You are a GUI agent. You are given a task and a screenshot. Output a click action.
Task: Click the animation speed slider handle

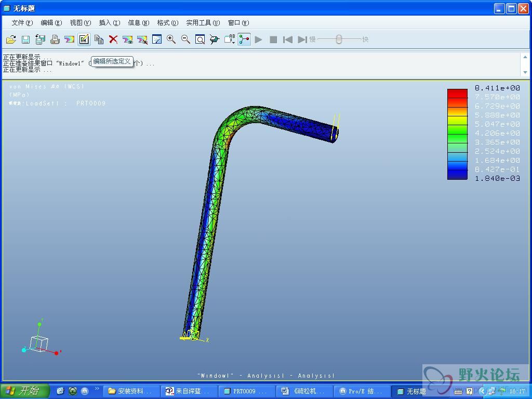tap(339, 39)
